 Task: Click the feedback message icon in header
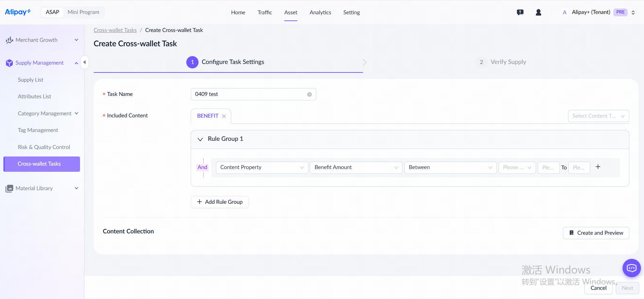pyautogui.click(x=520, y=12)
